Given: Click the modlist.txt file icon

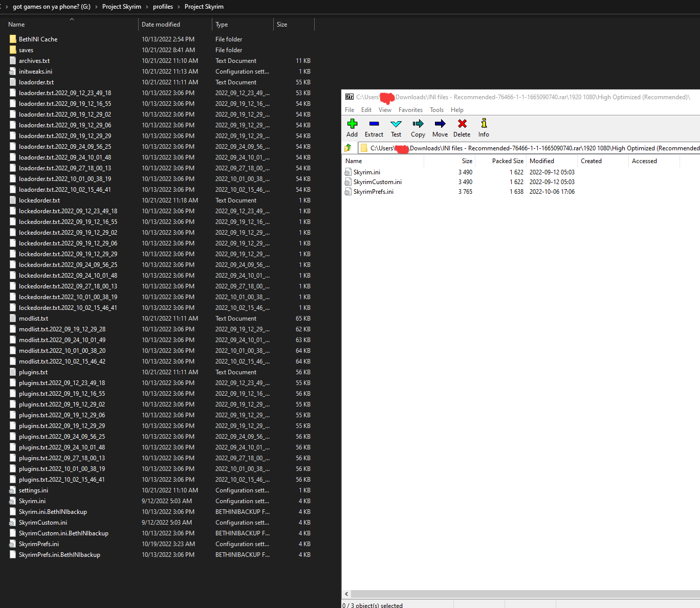Looking at the screenshot, I should (13, 318).
